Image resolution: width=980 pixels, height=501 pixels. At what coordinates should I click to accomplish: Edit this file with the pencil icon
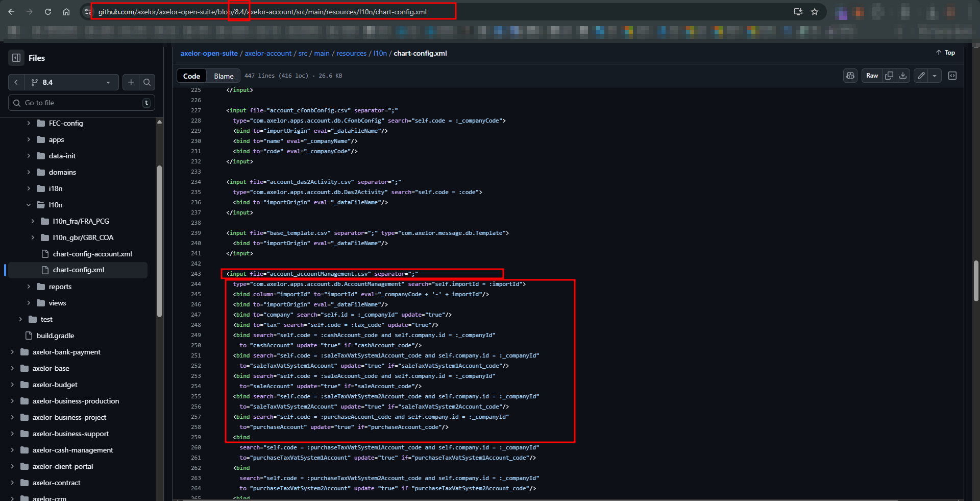click(x=921, y=76)
